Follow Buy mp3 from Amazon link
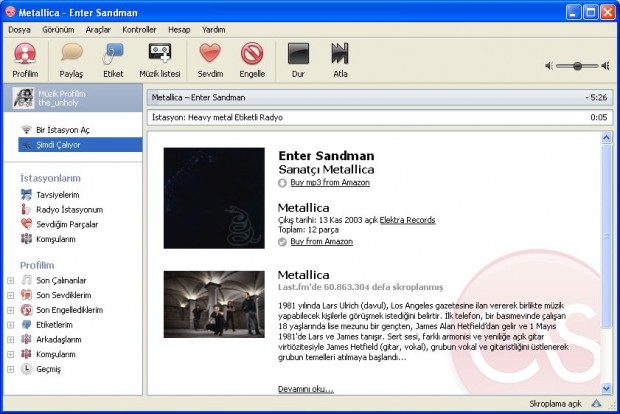Image resolution: width=620 pixels, height=414 pixels. pos(330,182)
